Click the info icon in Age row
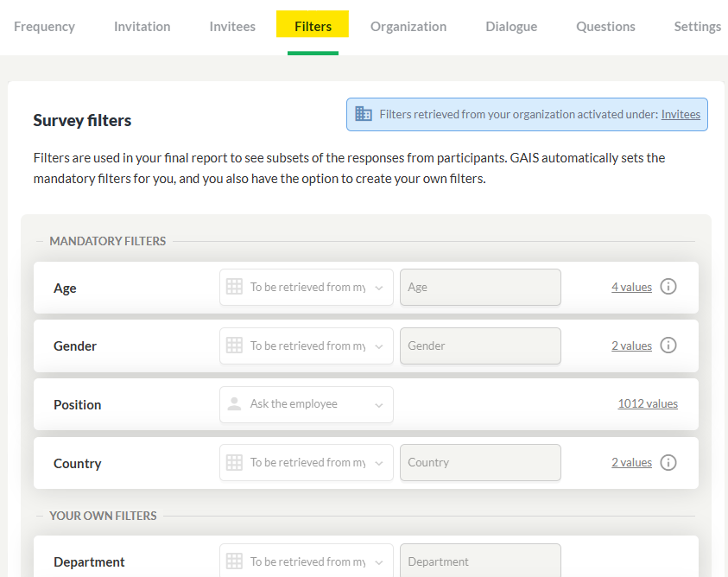Screen dimensions: 728x577 tap(668, 287)
